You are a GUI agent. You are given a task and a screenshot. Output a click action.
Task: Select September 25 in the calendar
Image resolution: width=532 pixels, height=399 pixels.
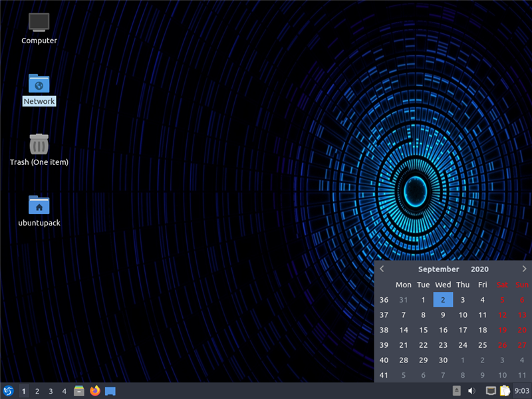pyautogui.click(x=483, y=345)
